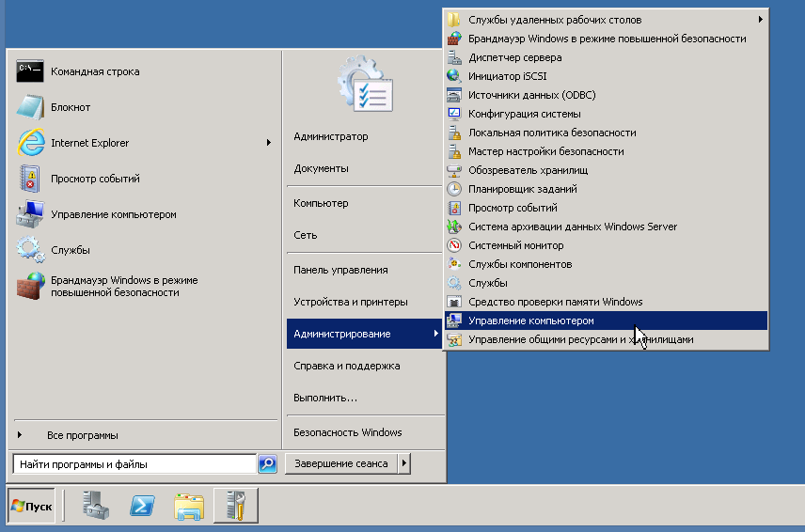Image resolution: width=805 pixels, height=532 pixels.
Task: Open shutdown options arrow next to Завершение сеанса
Action: (404, 463)
